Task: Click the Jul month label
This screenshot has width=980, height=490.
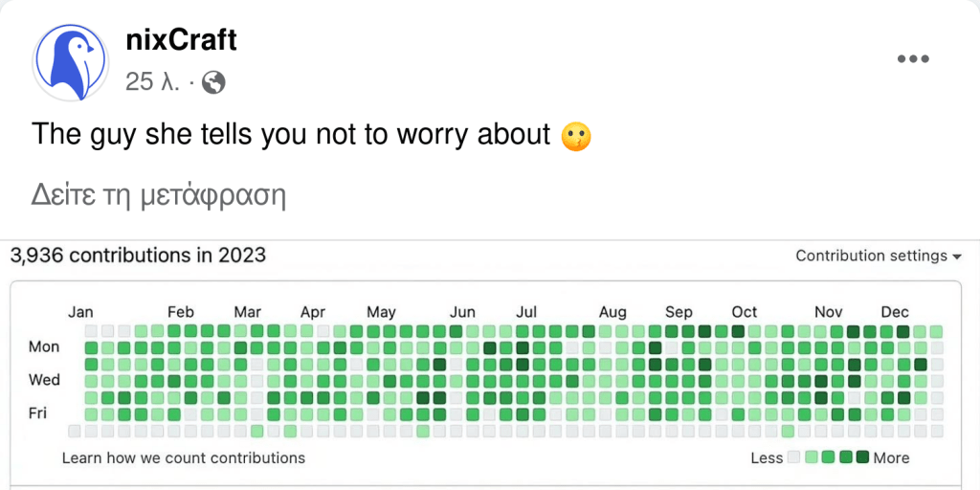Action: (x=526, y=312)
